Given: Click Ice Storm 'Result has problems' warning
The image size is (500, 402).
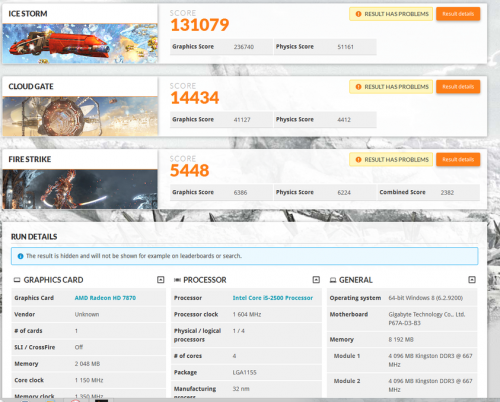Looking at the screenshot, I should point(391,14).
